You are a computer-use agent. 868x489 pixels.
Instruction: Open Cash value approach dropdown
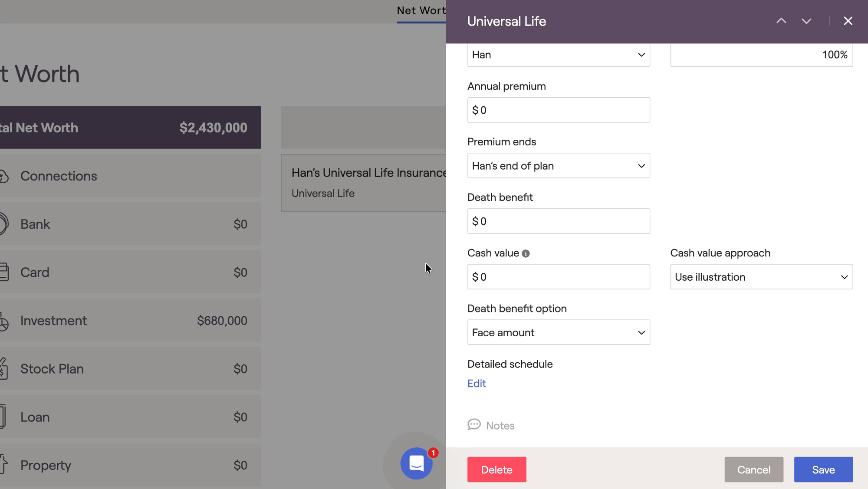pos(761,277)
